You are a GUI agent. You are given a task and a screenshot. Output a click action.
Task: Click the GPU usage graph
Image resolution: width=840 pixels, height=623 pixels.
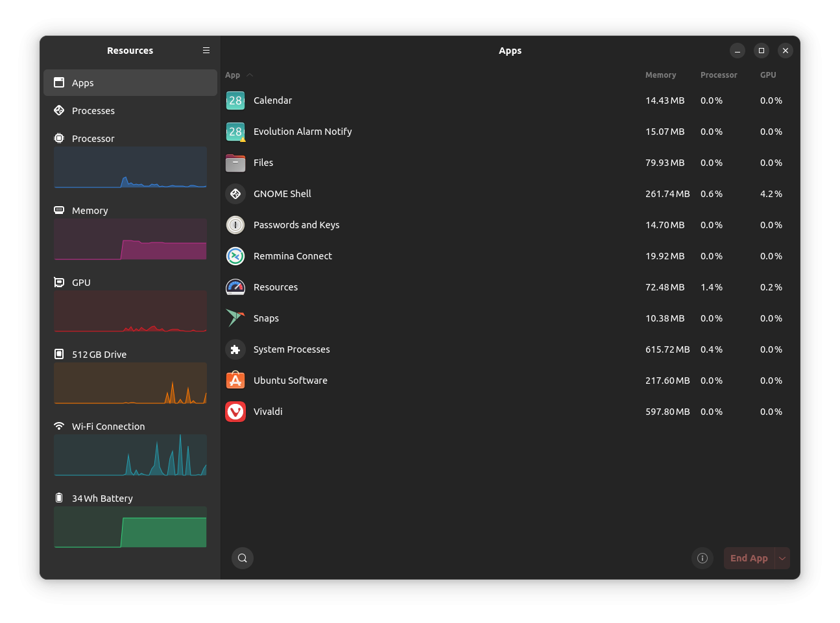coord(130,311)
